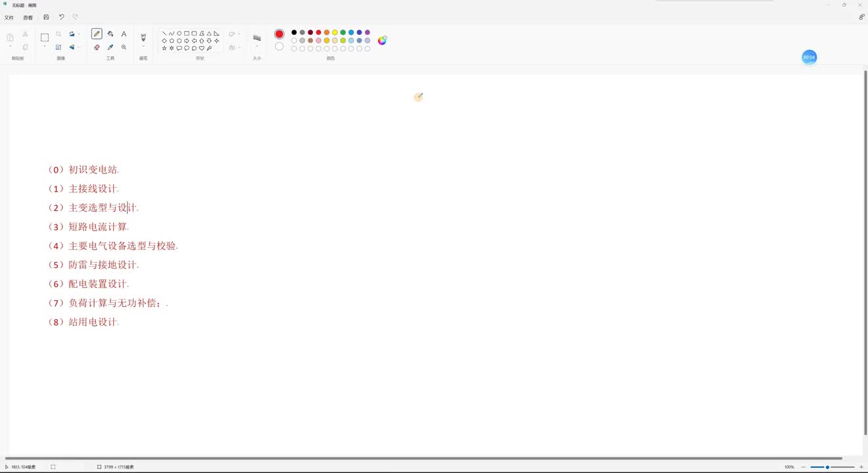Viewport: 868px width, 473px height.
Task: Click text line （4）主要电气设备选型与校验
Action: click(112, 246)
